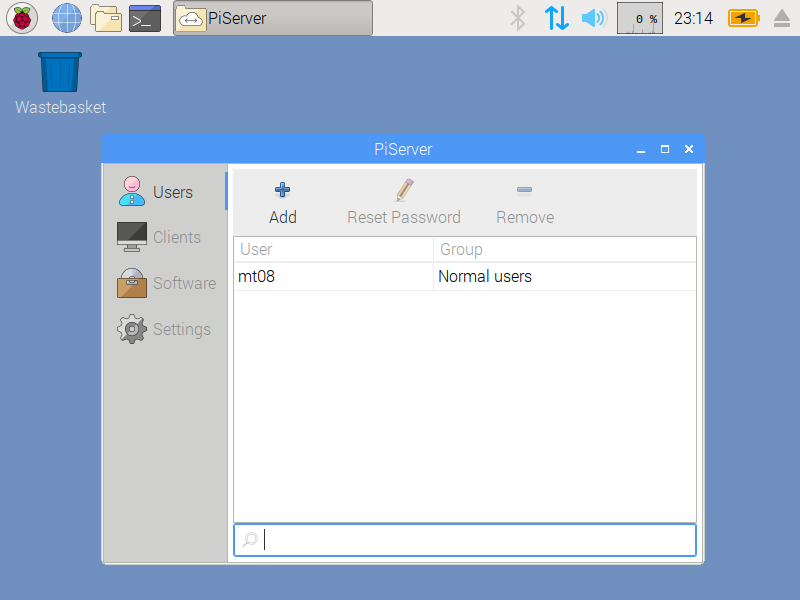Sort by the Group column header

[460, 249]
